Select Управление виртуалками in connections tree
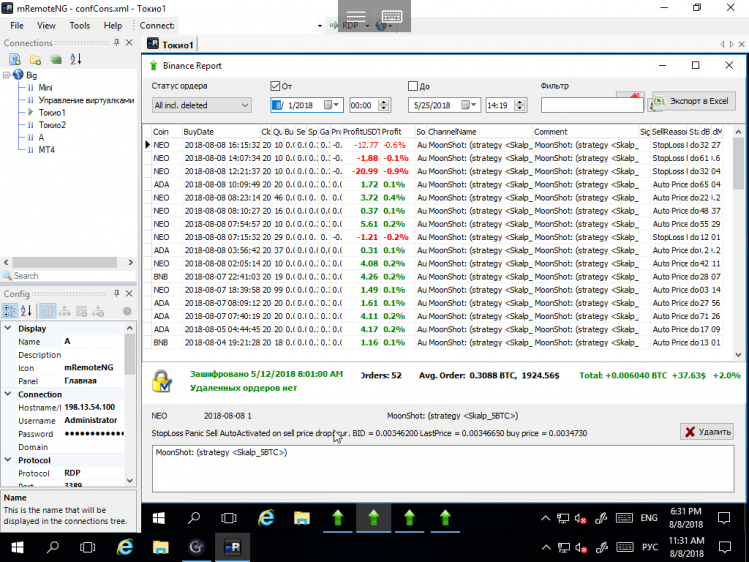 [86, 100]
